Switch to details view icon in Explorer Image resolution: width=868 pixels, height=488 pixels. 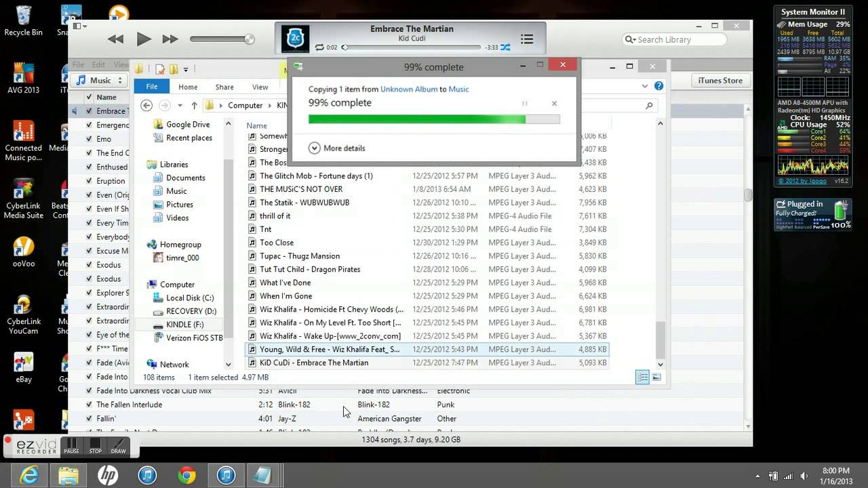tap(642, 378)
